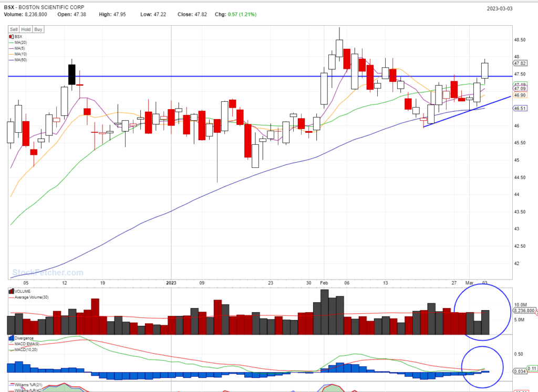Screen dimensions: 538x392
Task: Click the 46.90 moving average tag
Action: (x=520, y=96)
